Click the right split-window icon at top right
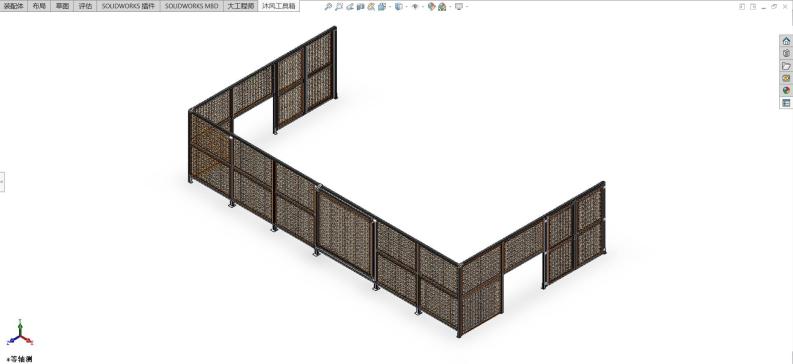 click(x=754, y=7)
